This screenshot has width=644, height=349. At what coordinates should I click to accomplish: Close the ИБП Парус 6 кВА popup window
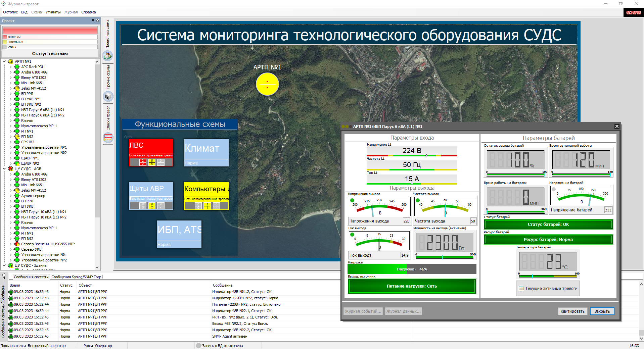click(617, 126)
